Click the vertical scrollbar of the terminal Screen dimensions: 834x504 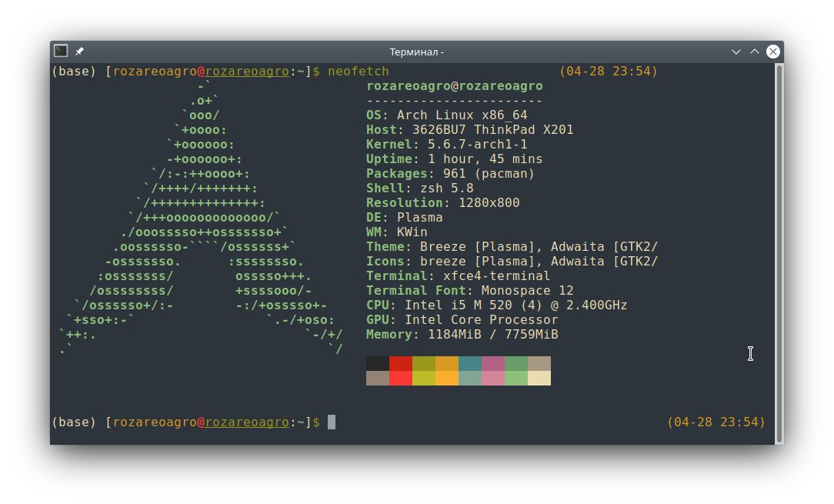pos(779,253)
